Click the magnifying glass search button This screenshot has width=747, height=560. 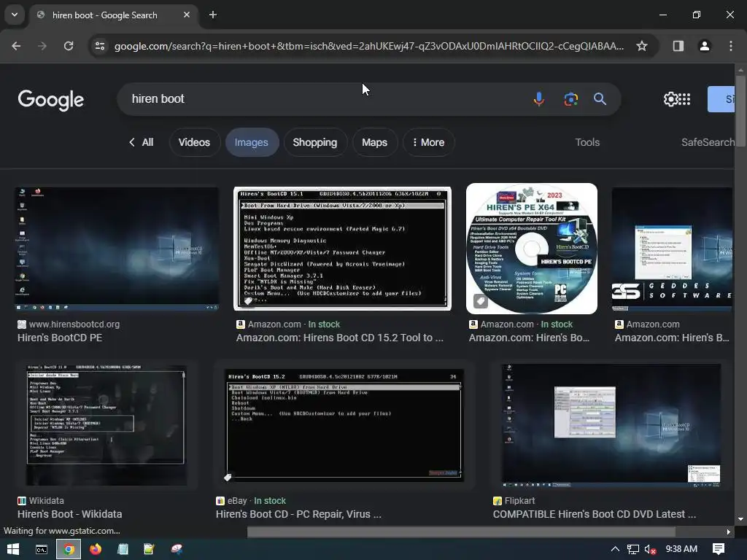click(x=600, y=99)
